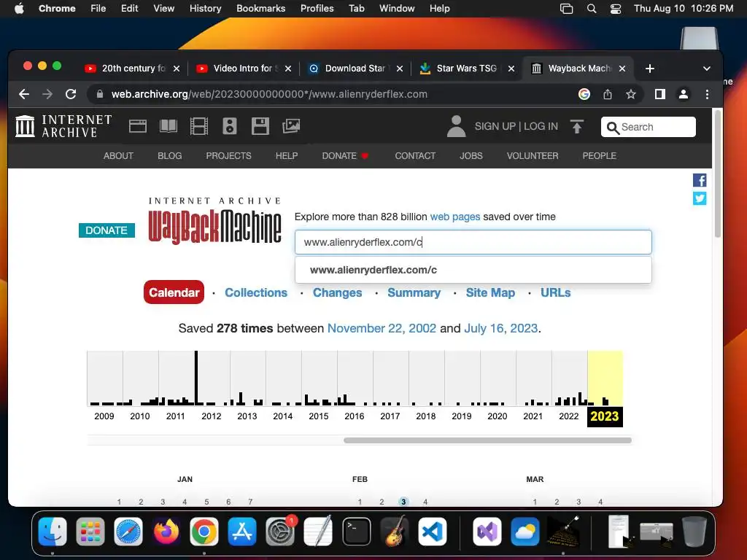The image size is (747, 560).
Task: Open the Audio speaker icon
Action: tap(230, 126)
